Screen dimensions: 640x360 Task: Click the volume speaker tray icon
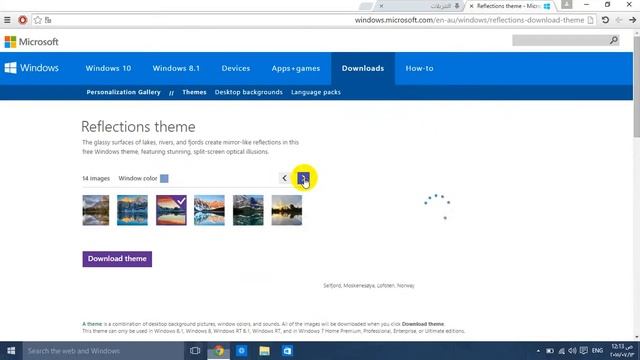pos(572,351)
